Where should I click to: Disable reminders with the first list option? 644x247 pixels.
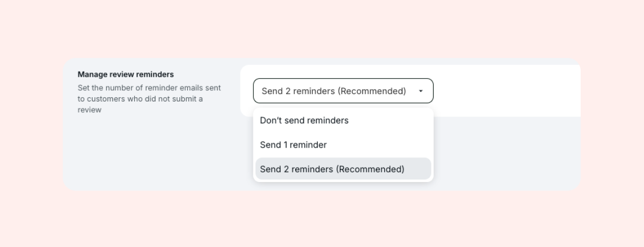pos(304,120)
